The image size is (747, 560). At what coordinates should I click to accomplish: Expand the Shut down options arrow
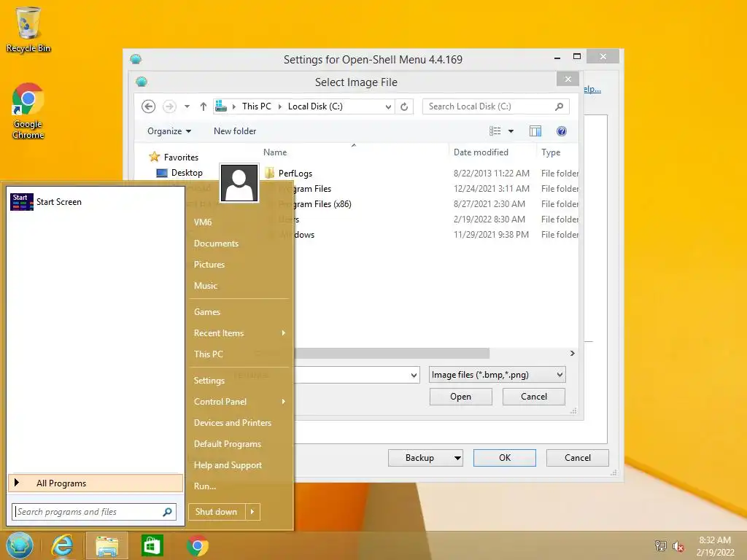pos(252,512)
